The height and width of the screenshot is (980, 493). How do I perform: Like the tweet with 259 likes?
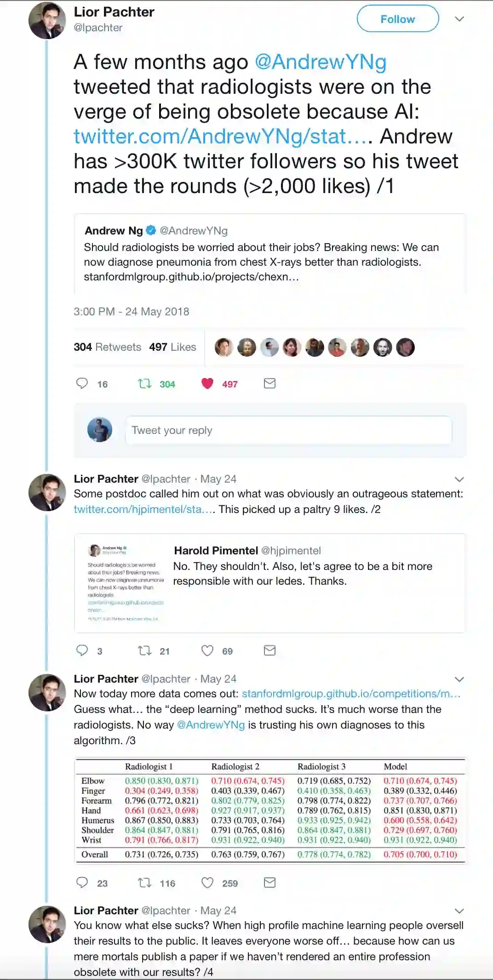(x=207, y=883)
